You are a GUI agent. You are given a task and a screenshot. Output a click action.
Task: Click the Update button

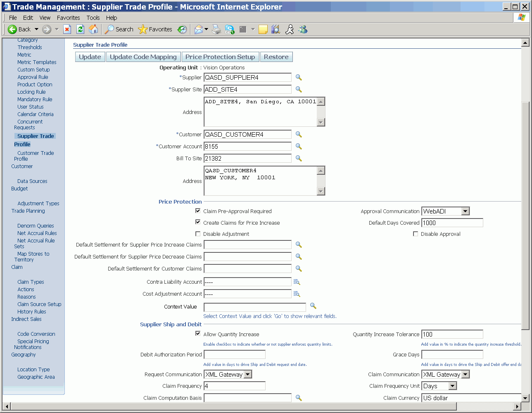tap(90, 57)
